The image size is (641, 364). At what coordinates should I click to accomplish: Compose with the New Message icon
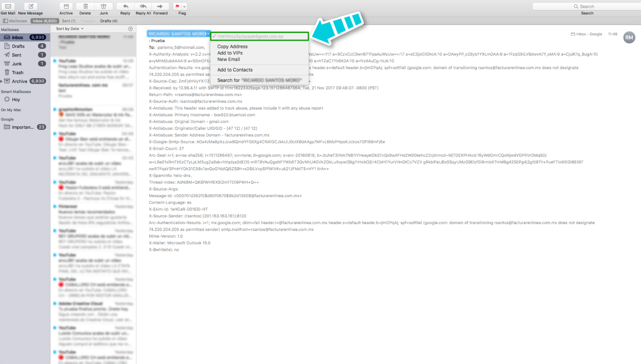(31, 6)
